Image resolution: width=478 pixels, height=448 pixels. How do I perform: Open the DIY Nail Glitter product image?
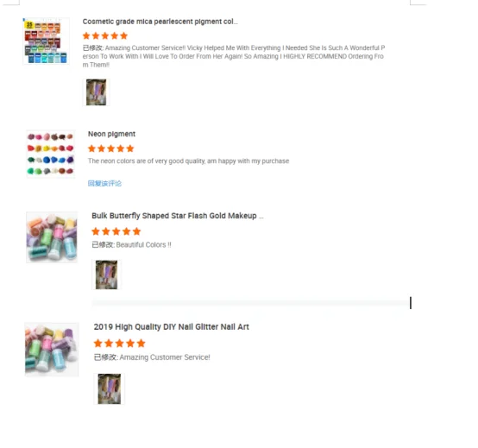pos(52,350)
